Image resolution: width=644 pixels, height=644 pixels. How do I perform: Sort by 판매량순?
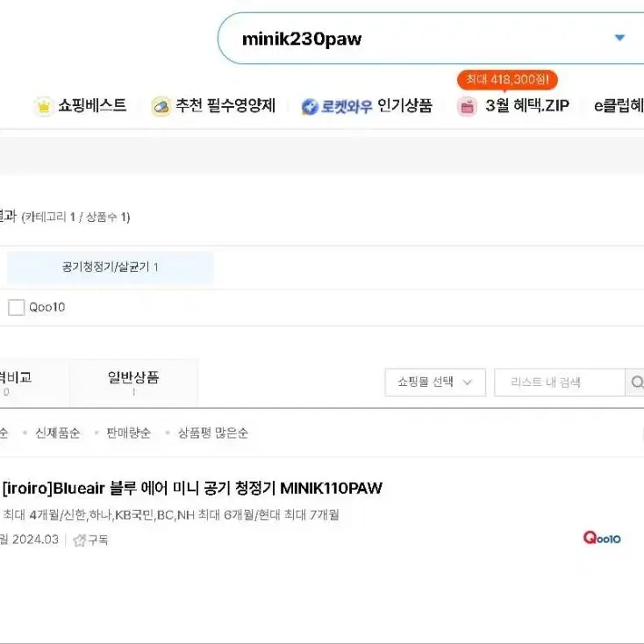129,433
